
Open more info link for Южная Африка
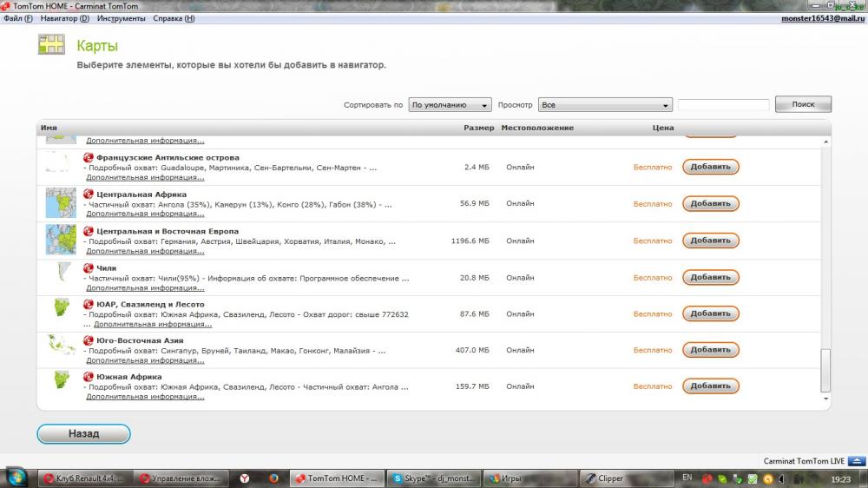pos(145,397)
